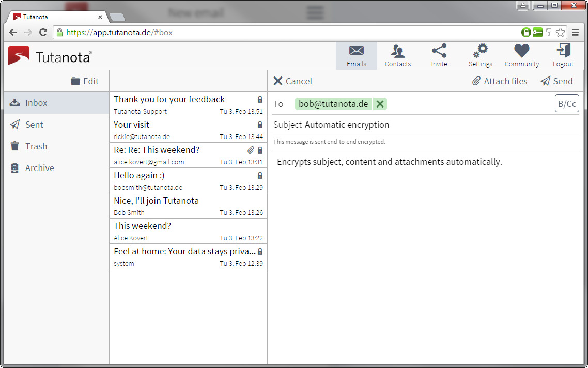Click the SSL padlock in address bar
The height and width of the screenshot is (368, 588).
[x=59, y=32]
